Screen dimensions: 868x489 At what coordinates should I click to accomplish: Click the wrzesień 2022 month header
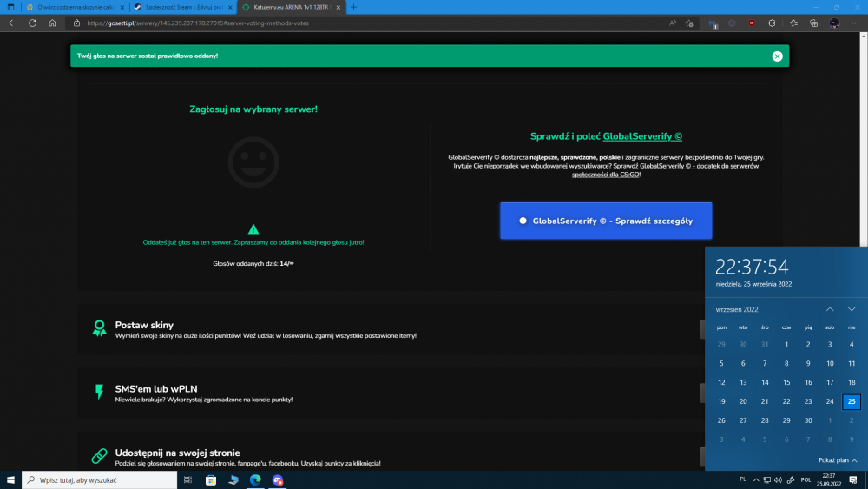(x=737, y=309)
